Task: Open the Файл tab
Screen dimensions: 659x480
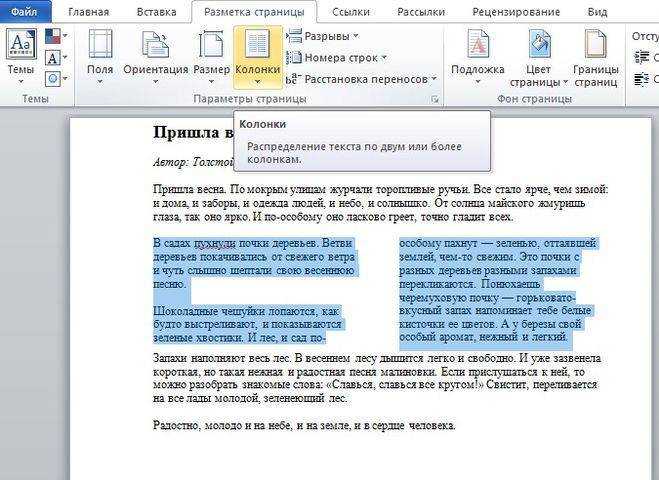Action: coord(24,11)
